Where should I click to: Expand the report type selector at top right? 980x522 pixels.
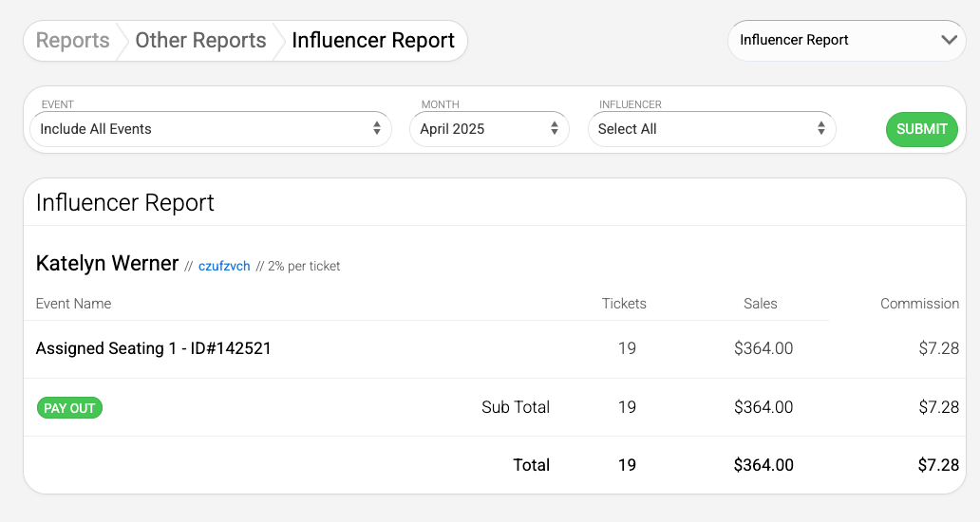click(x=847, y=41)
